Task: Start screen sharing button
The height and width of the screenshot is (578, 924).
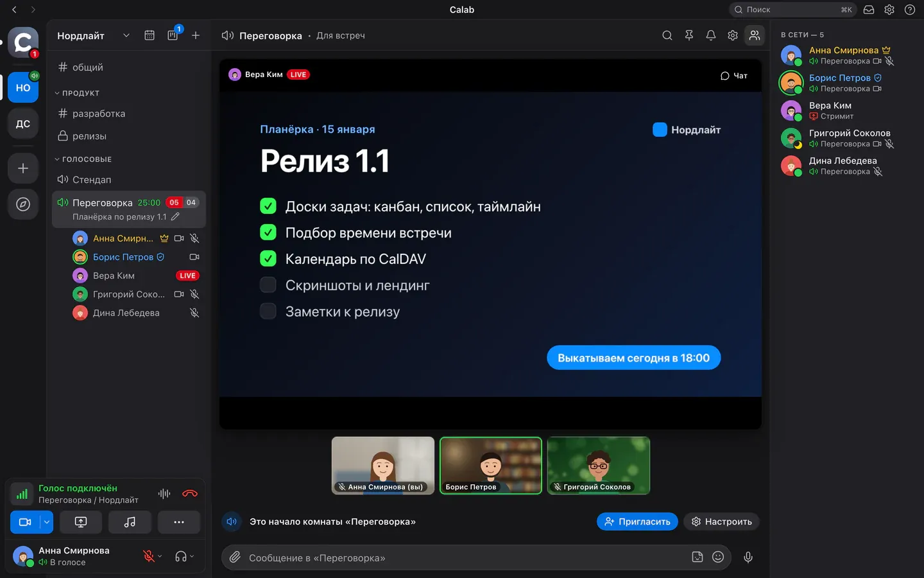Action: [x=81, y=522]
